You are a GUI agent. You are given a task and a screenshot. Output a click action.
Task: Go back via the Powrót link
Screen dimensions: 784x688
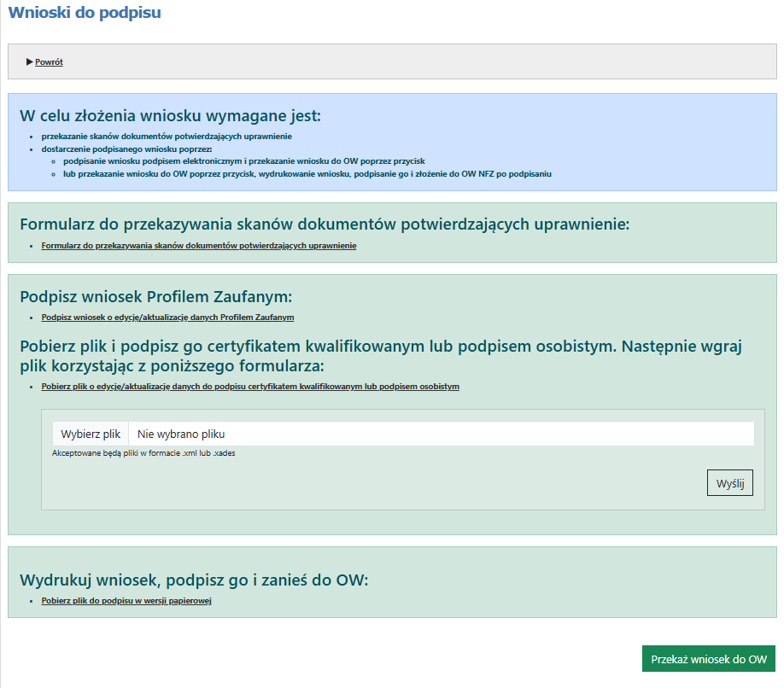(x=49, y=62)
